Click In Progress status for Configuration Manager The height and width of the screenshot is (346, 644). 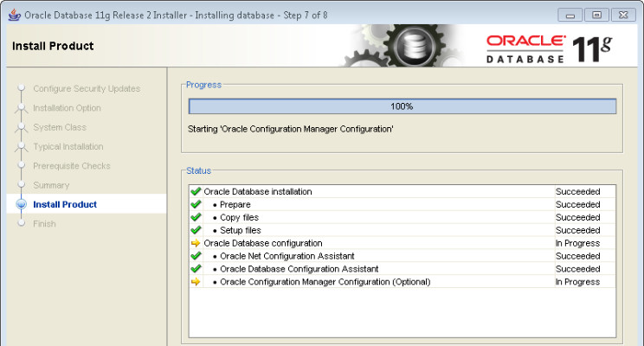[x=578, y=282]
